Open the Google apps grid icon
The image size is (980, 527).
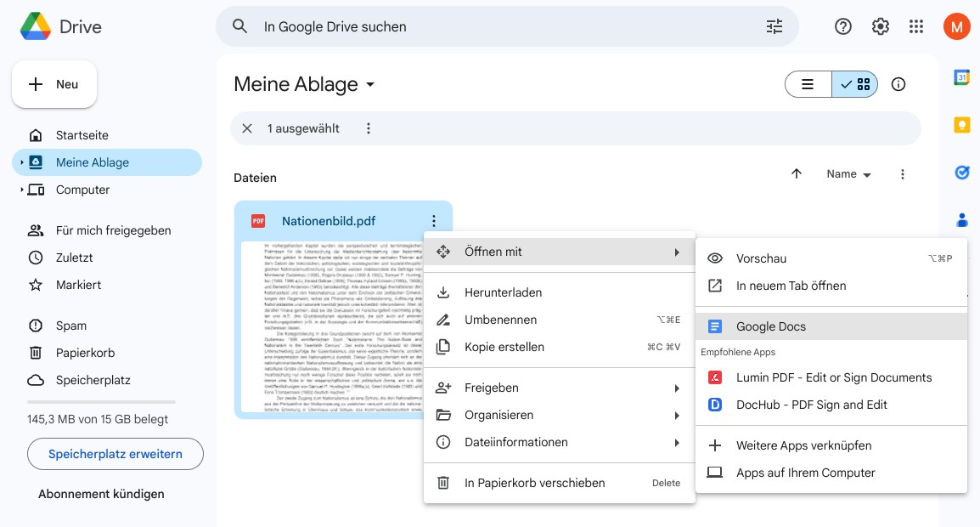(916, 26)
